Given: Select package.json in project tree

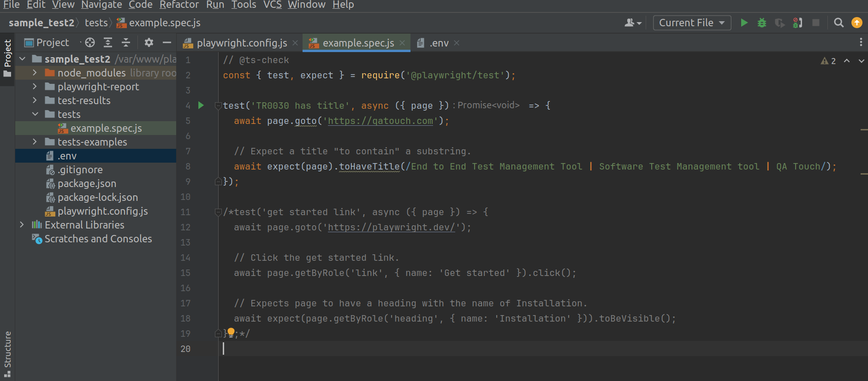Looking at the screenshot, I should coord(96,183).
